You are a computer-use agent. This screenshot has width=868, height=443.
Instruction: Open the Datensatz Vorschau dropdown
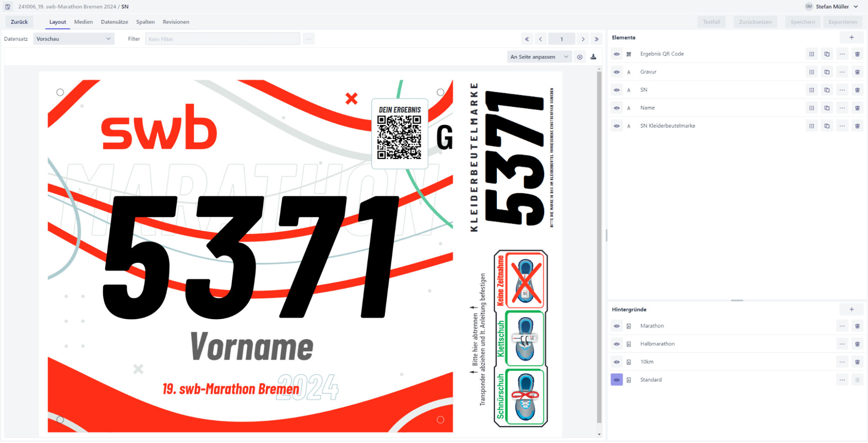pyautogui.click(x=73, y=39)
